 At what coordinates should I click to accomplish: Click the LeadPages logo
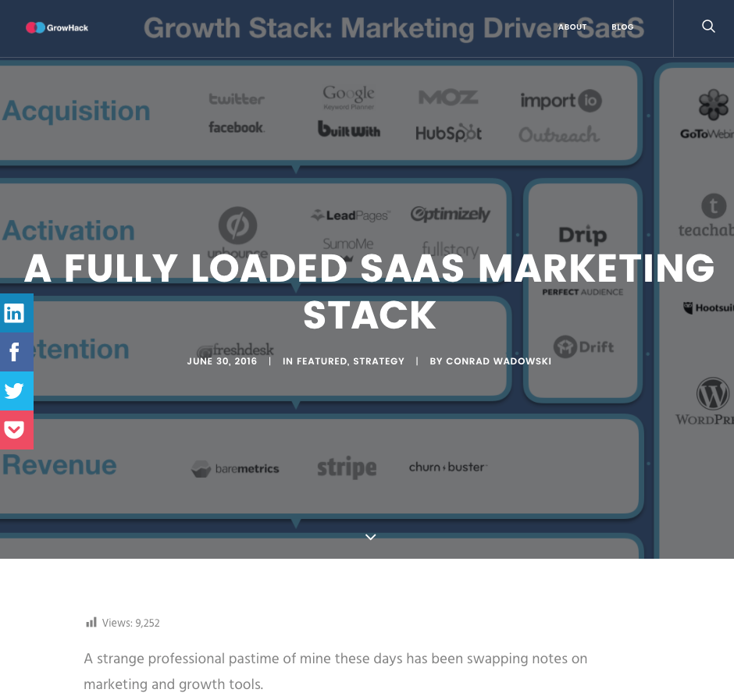tap(350, 215)
